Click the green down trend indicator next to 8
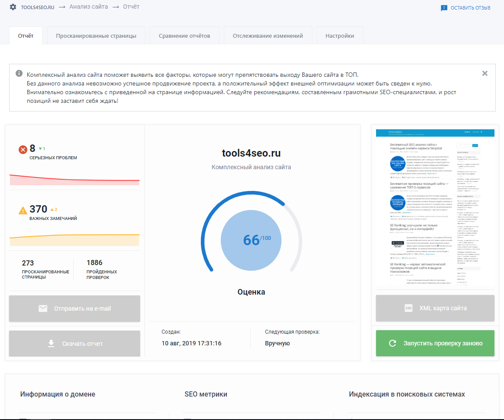The image size is (504, 420). 42,148
